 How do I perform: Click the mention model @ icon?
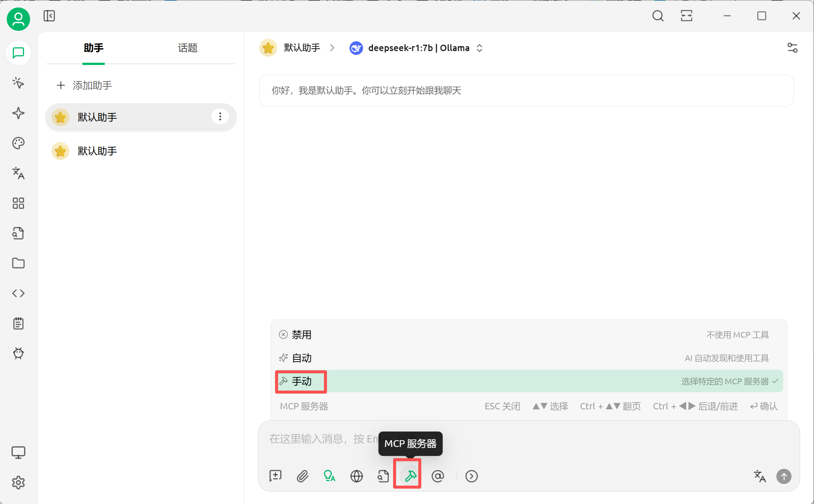click(x=437, y=476)
